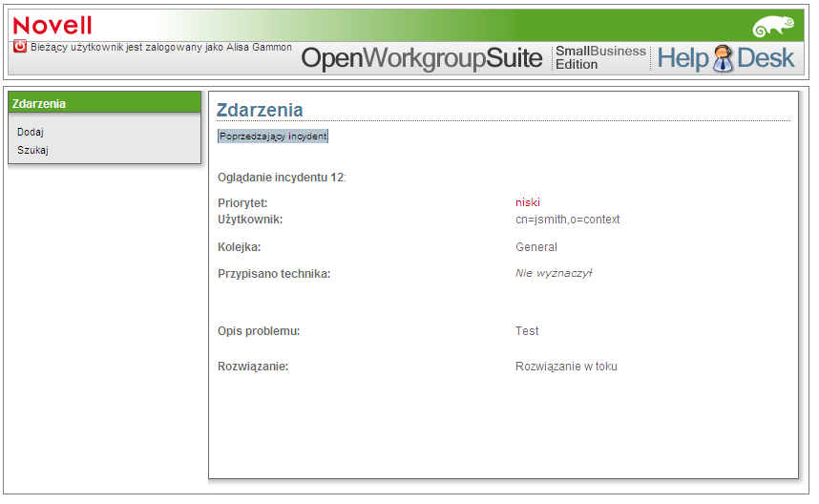
Task: Click the user value 'cn=jsmith,o=context'
Action: 567,220
